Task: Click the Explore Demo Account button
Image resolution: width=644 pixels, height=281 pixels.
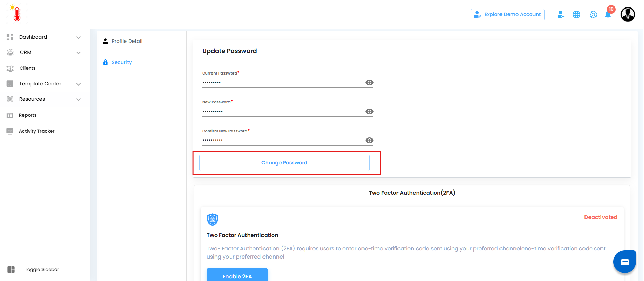Action: coord(507,15)
